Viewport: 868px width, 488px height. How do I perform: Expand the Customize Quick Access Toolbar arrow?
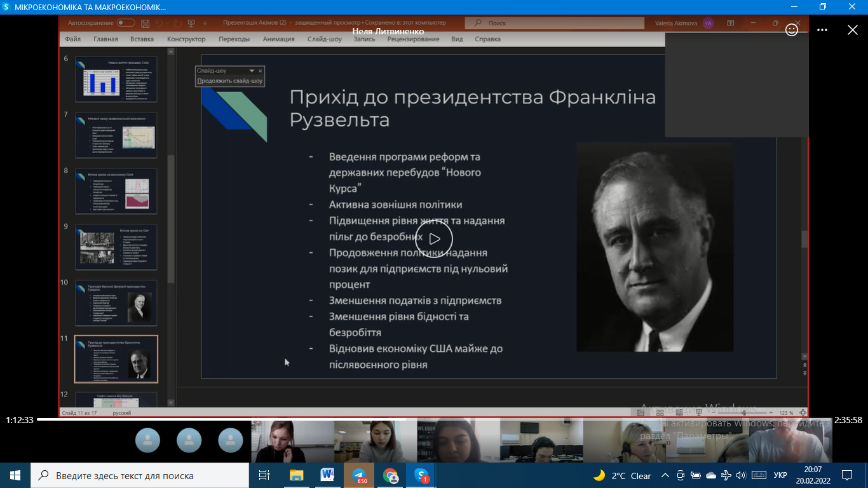205,23
